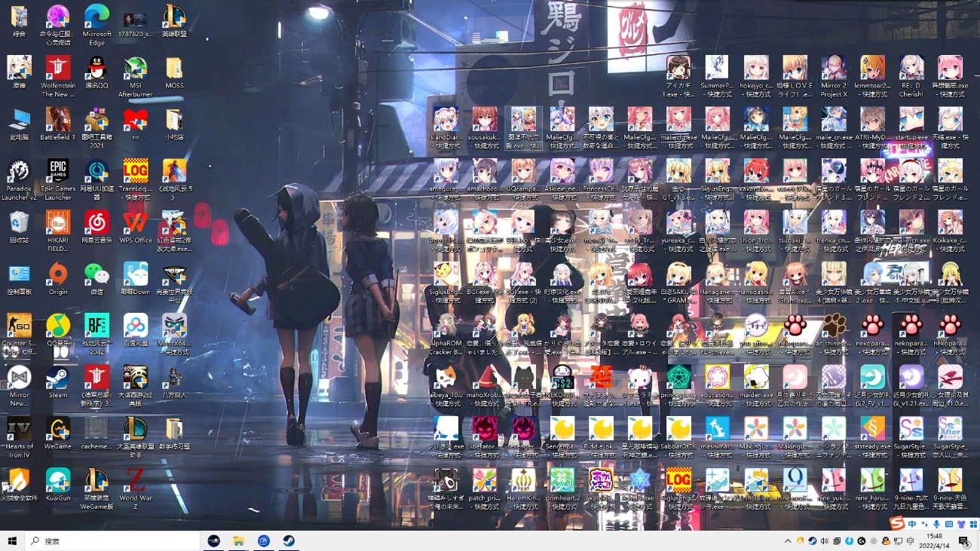Click the Sogou voice input microphone
Viewport: 980px width, 551px height.
(x=936, y=524)
